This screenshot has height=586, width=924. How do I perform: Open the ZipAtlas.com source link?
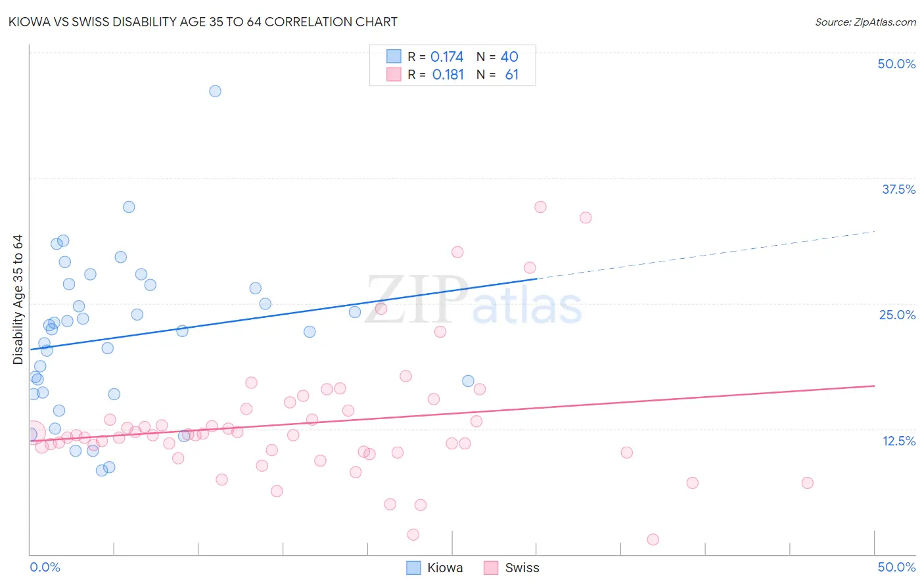tap(866, 22)
